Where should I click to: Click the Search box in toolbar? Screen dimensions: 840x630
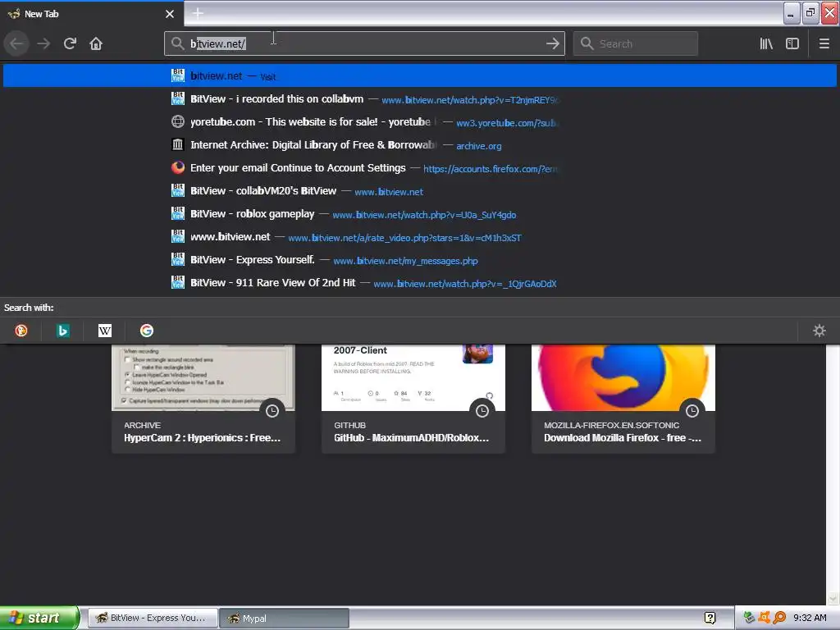636,43
